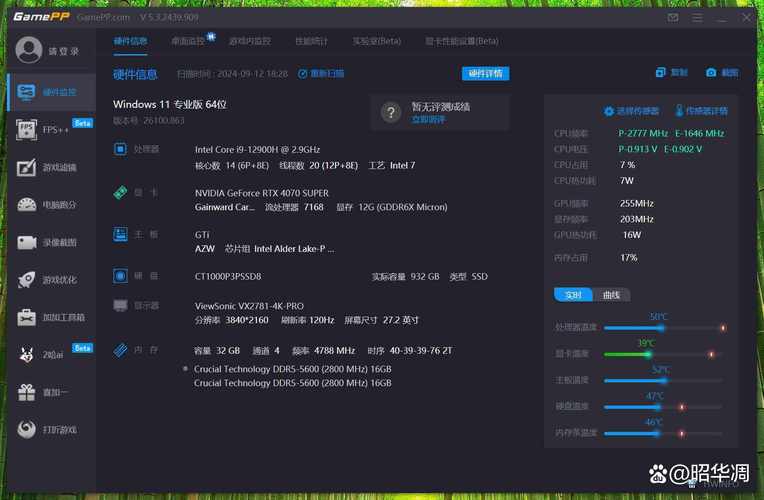Click Windows 11 专业版 64位 text
The image size is (764, 500).
(170, 104)
